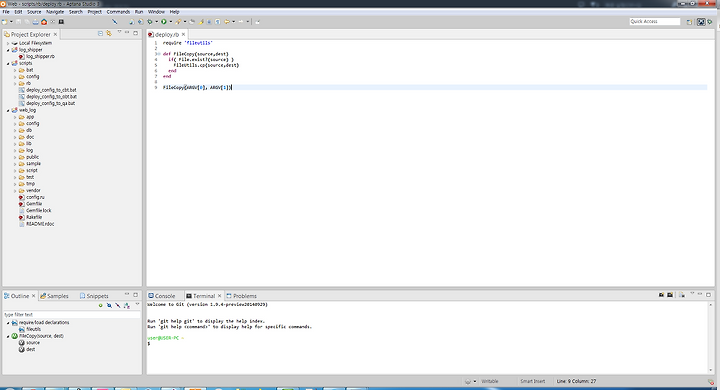
Task: Toggle Outline hide non-public members icon
Action: pyautogui.click(x=127, y=305)
